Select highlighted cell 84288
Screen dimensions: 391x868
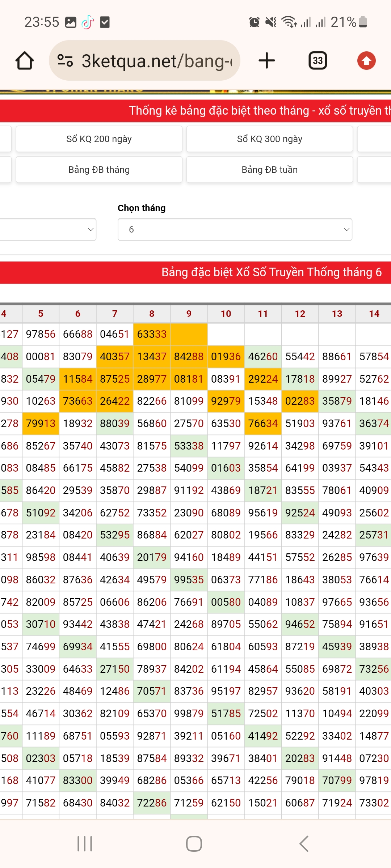189,357
